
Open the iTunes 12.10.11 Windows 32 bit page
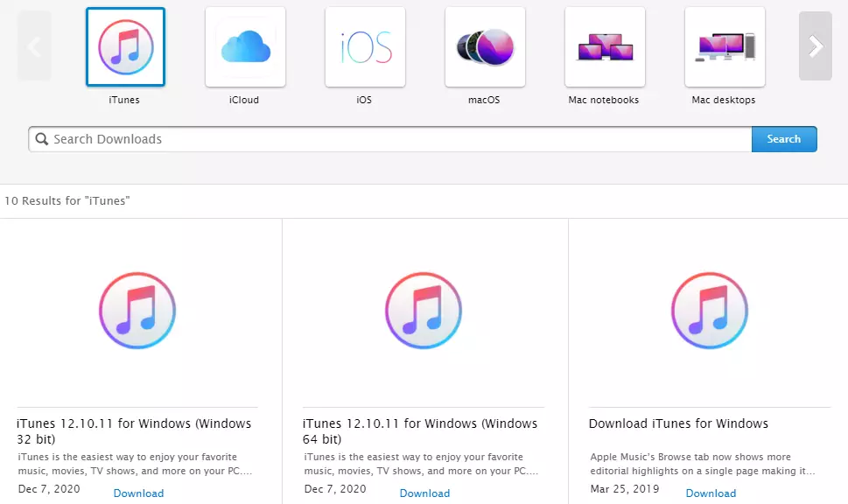pyautogui.click(x=136, y=430)
